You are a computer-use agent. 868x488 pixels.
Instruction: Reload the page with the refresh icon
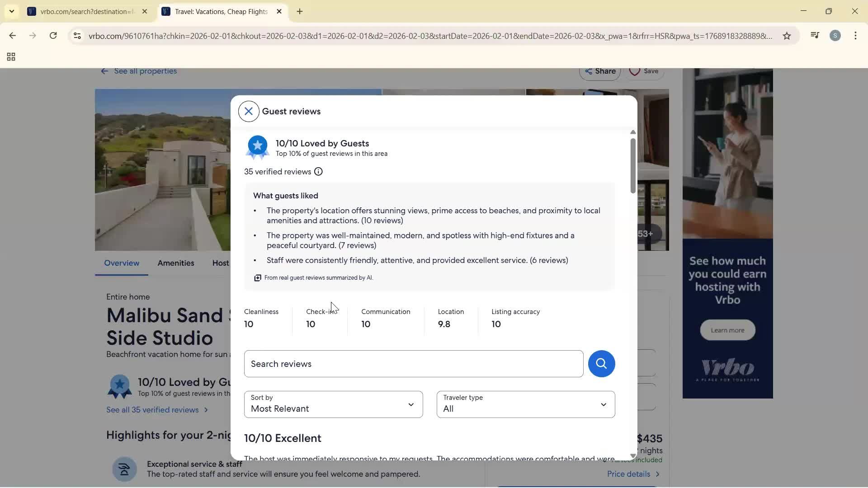(53, 36)
